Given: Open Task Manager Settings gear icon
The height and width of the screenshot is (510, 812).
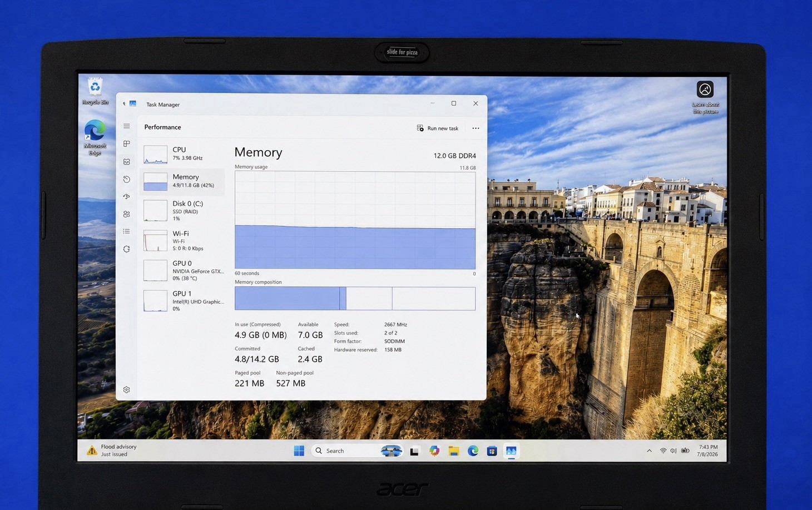Looking at the screenshot, I should (x=127, y=390).
